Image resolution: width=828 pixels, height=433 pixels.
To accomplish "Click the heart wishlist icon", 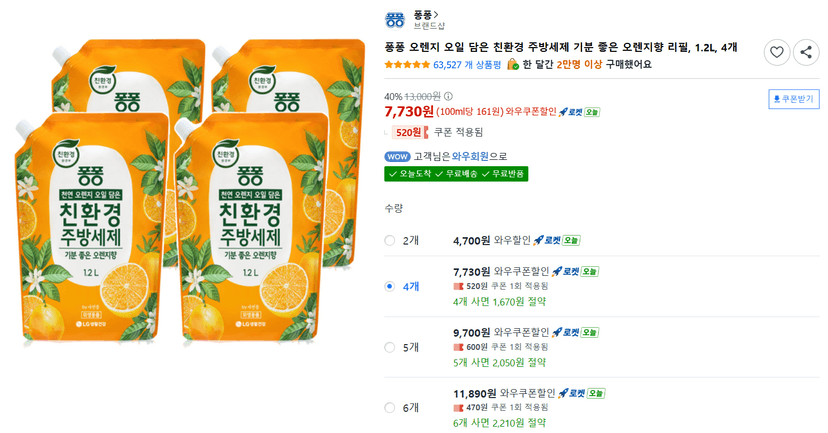I will click(x=776, y=52).
